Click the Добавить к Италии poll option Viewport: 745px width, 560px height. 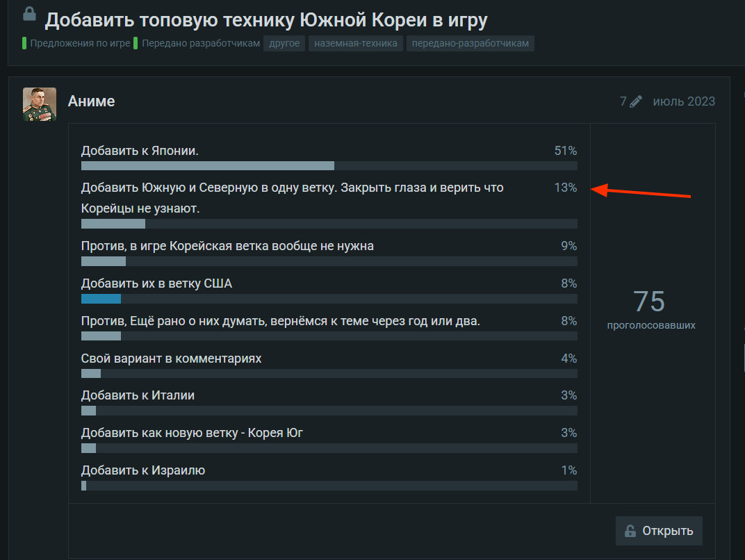pos(138,395)
